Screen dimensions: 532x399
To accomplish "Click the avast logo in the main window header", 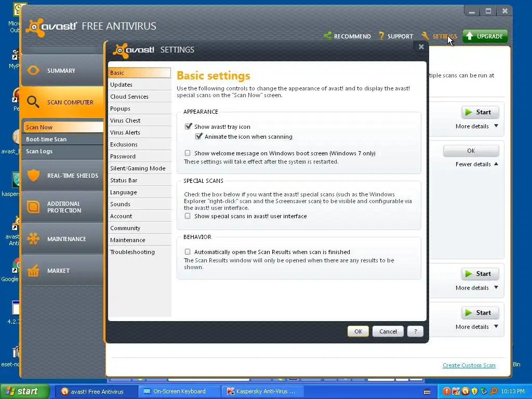I will coord(51,27).
